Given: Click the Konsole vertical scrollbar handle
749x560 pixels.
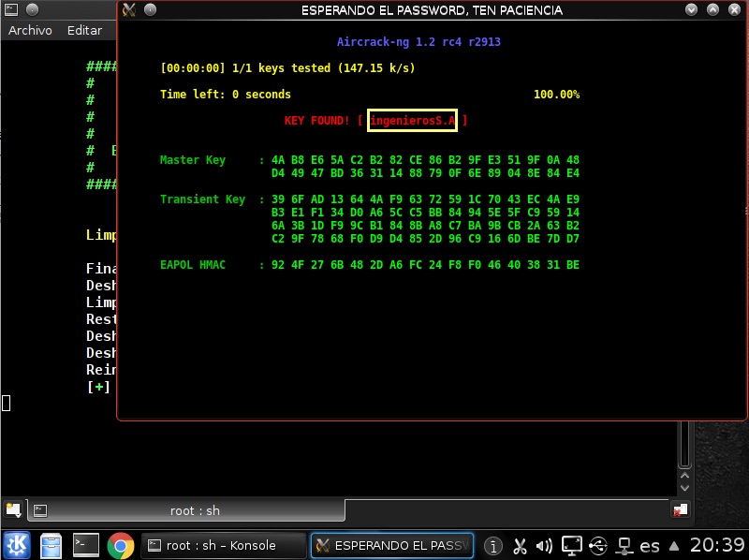Looking at the screenshot, I should [684, 444].
